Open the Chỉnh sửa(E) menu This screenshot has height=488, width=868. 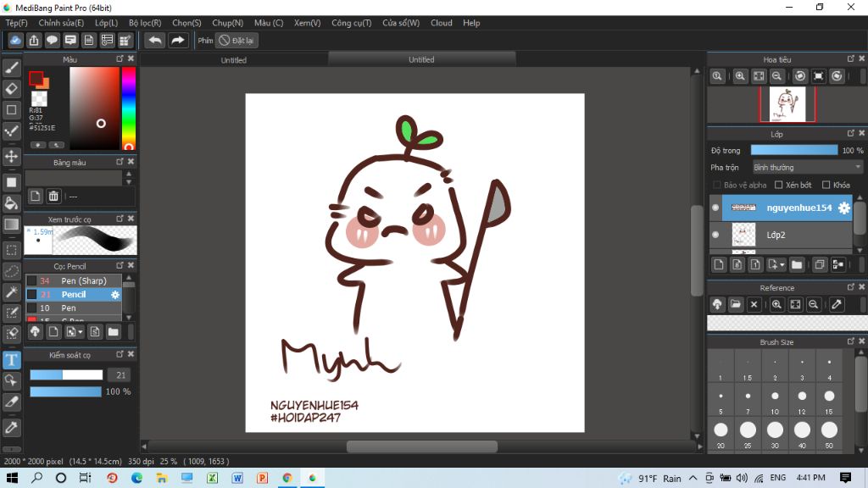[61, 23]
